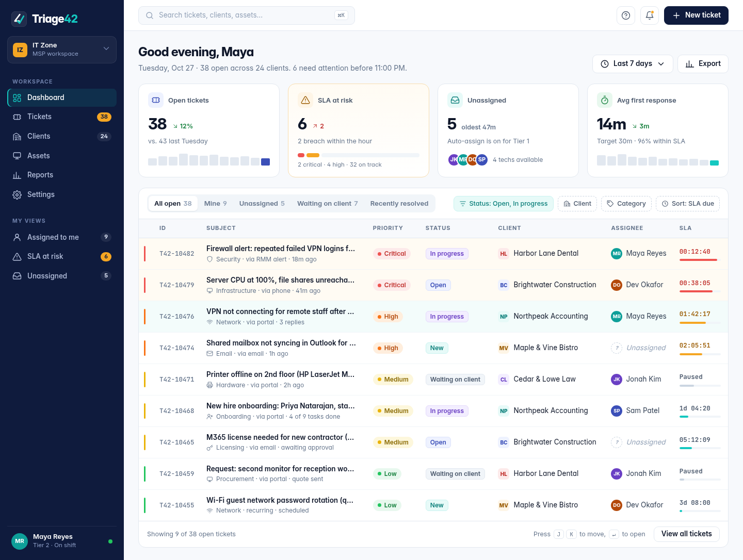This screenshot has height=560, width=743.
Task: Click the warning triangle in SLA at risk card
Action: coord(305,100)
